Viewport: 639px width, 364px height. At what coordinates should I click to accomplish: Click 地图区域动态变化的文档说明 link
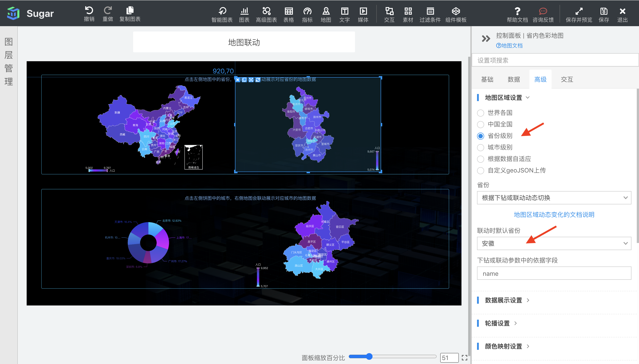[x=554, y=214]
